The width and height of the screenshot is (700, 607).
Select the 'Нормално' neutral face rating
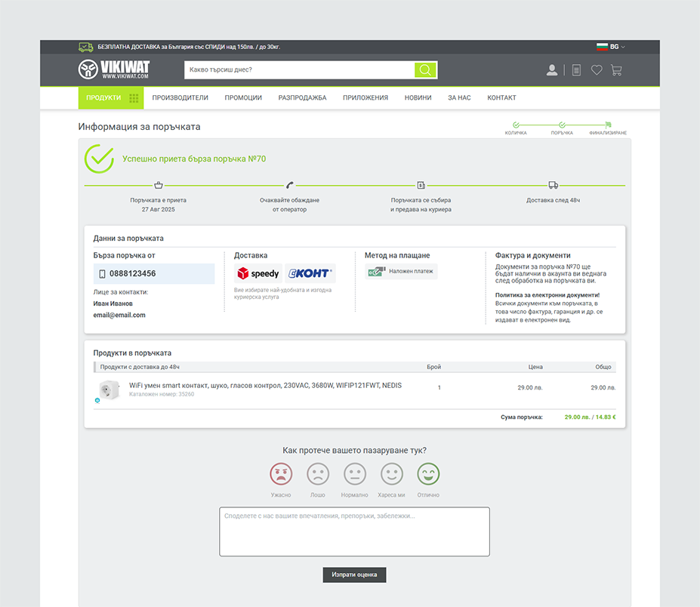tap(355, 474)
